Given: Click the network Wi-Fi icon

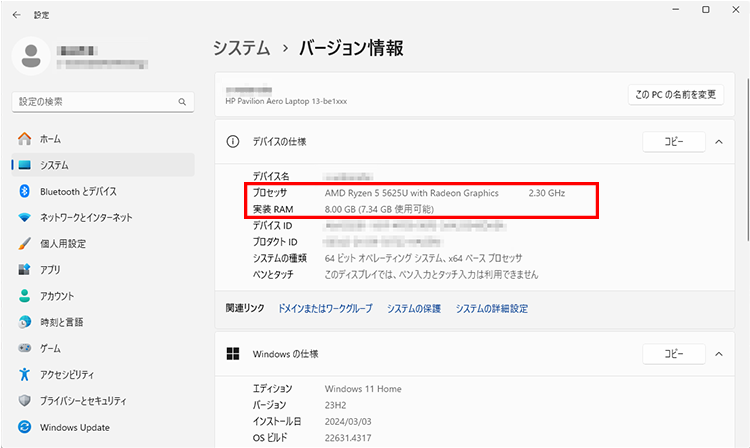Looking at the screenshot, I should coord(24,218).
